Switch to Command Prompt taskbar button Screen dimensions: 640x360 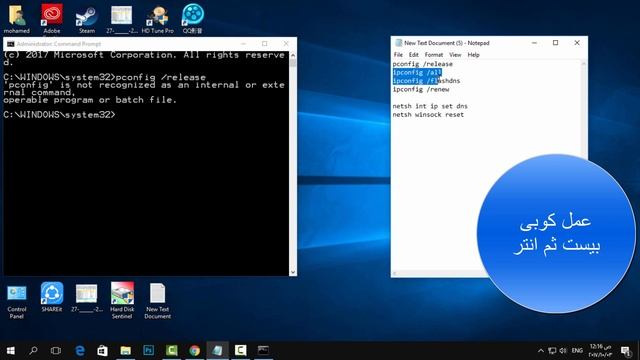click(x=263, y=350)
